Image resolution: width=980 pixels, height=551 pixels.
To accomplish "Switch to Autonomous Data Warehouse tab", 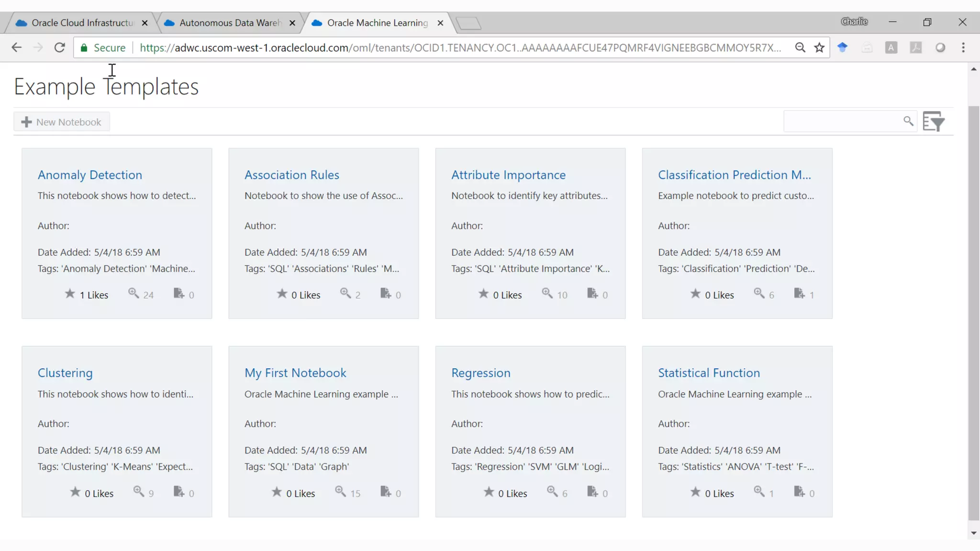I will [x=230, y=23].
